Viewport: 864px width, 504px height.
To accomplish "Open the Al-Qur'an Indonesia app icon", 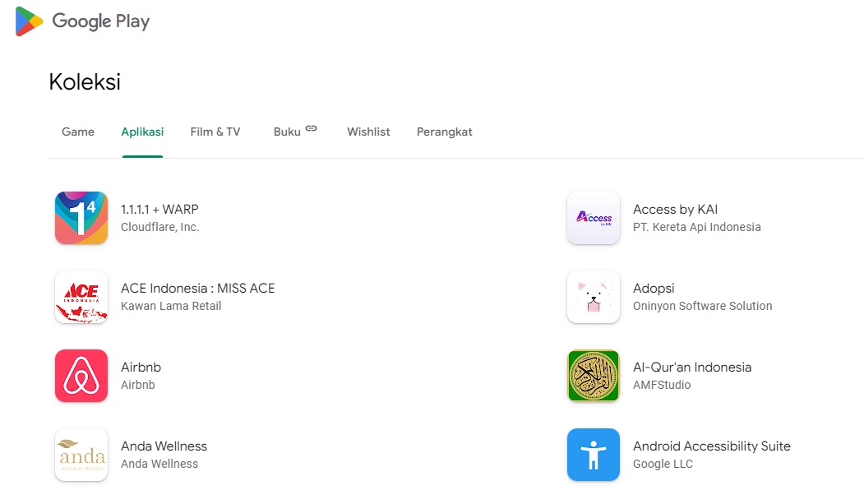I will pos(594,376).
